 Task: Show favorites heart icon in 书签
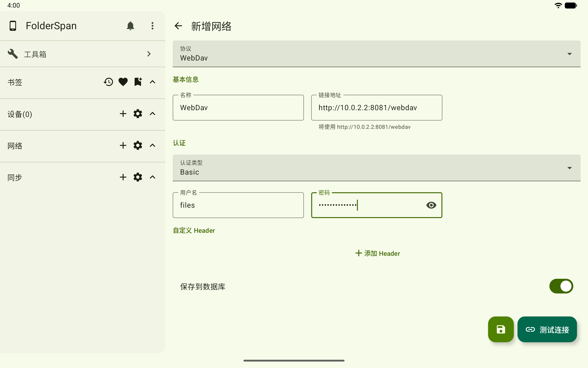click(x=123, y=82)
